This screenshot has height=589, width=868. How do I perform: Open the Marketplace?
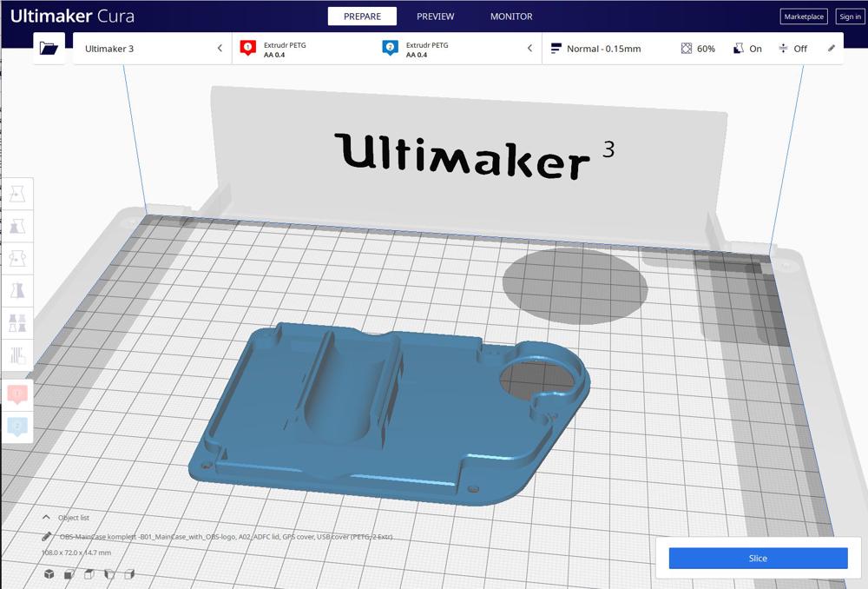pyautogui.click(x=804, y=17)
